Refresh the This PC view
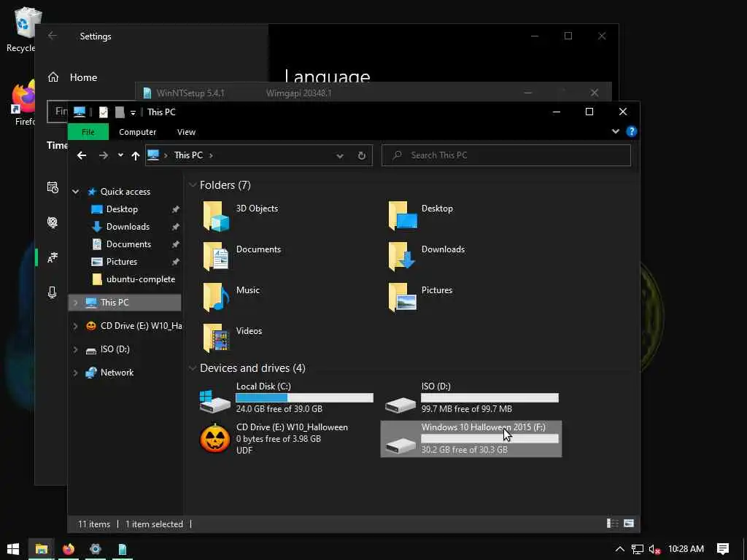The width and height of the screenshot is (747, 560). 362,155
